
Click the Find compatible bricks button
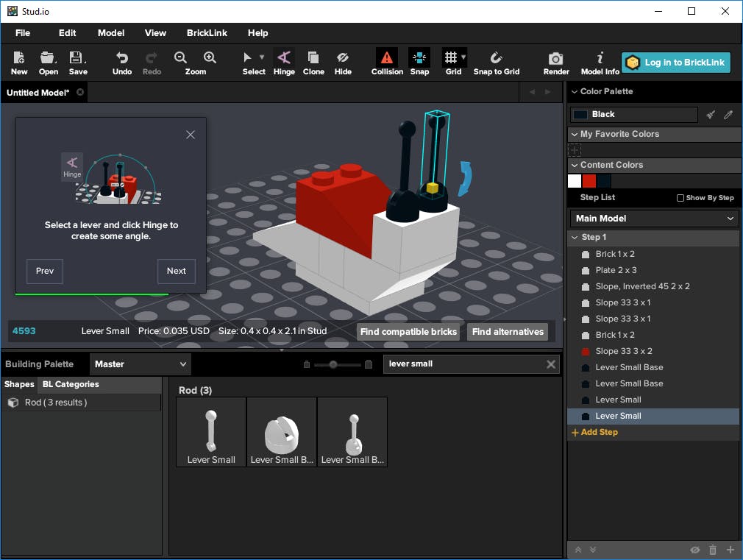click(x=408, y=332)
